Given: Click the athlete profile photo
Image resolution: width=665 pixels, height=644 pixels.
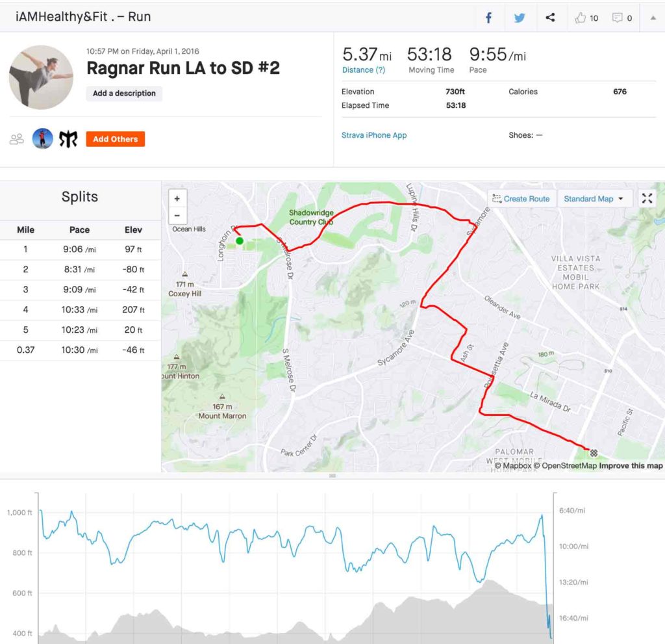Looking at the screenshot, I should pos(41,77).
